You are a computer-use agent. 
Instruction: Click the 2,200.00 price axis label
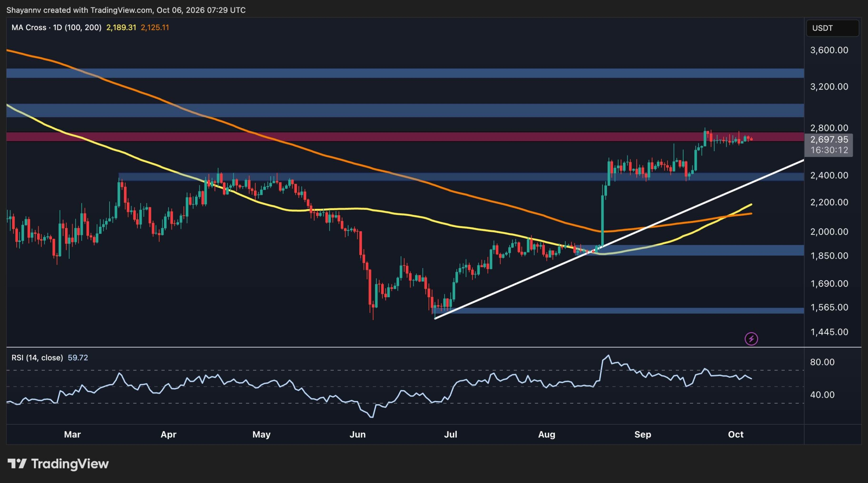(x=829, y=202)
